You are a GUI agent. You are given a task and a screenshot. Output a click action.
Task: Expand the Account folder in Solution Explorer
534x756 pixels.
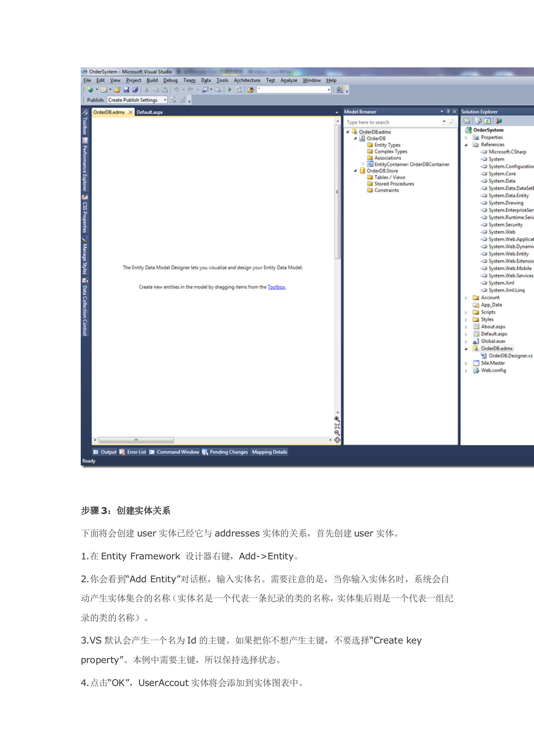[466, 298]
